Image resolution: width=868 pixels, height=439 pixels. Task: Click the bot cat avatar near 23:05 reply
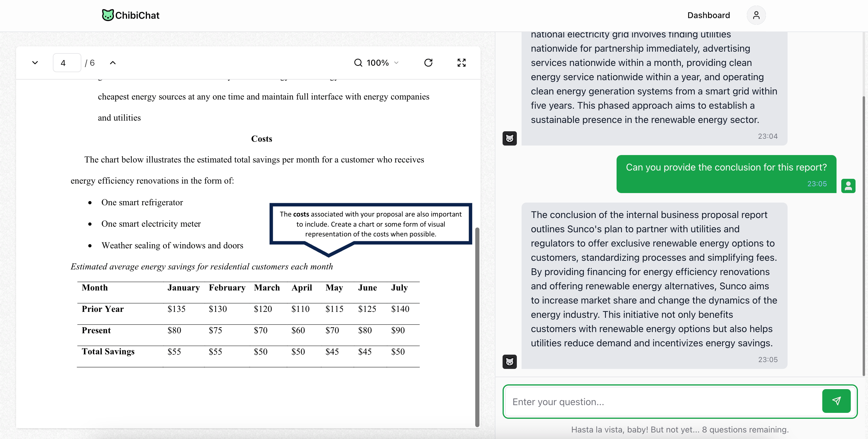pyautogui.click(x=509, y=362)
